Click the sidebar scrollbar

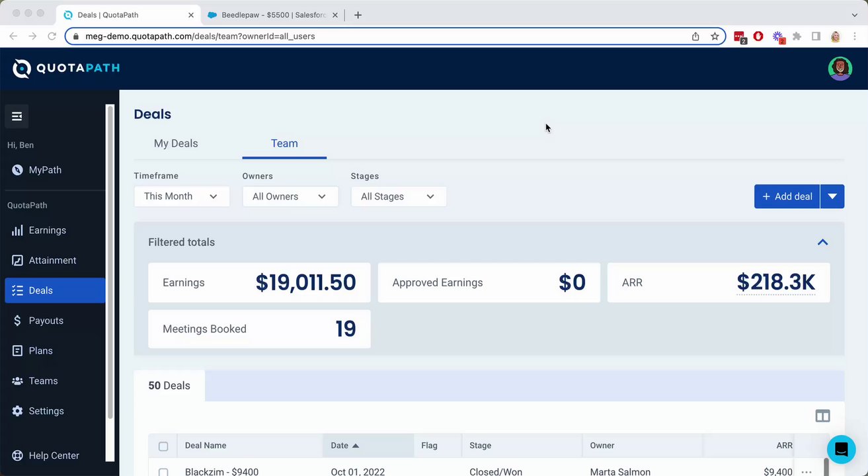pyautogui.click(x=110, y=262)
